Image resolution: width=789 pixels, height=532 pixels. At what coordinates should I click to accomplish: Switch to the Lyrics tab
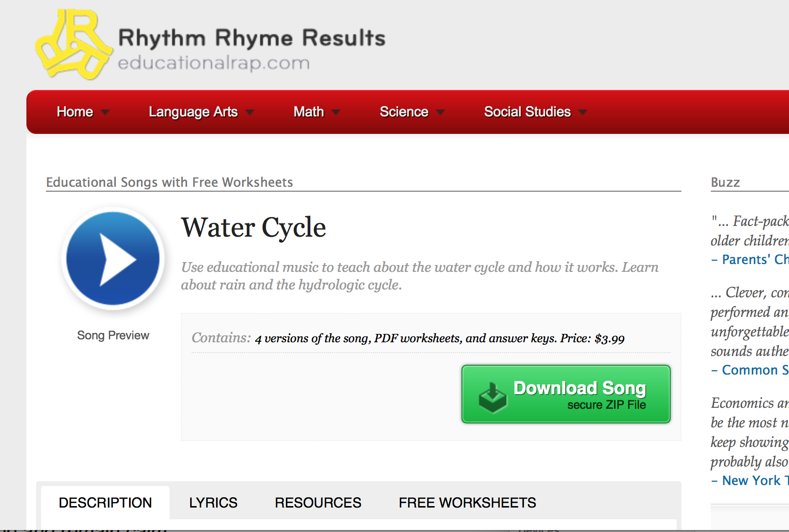(213, 503)
